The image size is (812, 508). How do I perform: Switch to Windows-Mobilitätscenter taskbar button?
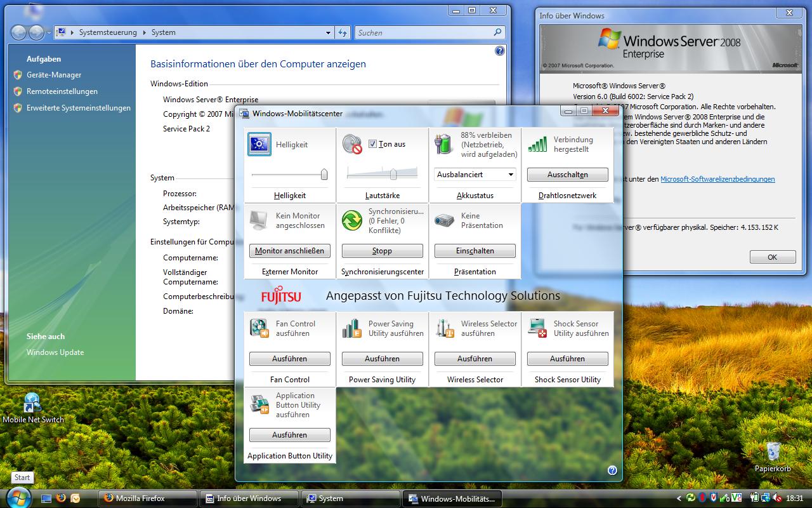(x=452, y=498)
